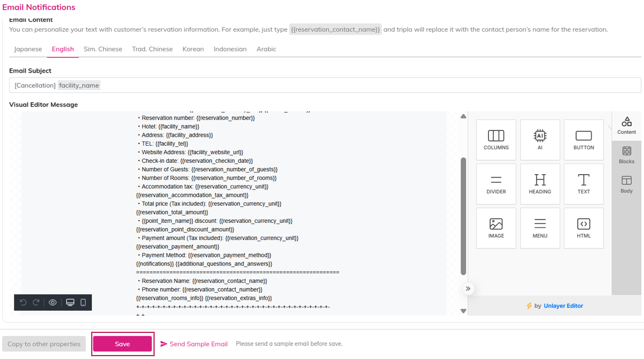Switch to mobile preview mode
644x359 pixels.
[83, 302]
